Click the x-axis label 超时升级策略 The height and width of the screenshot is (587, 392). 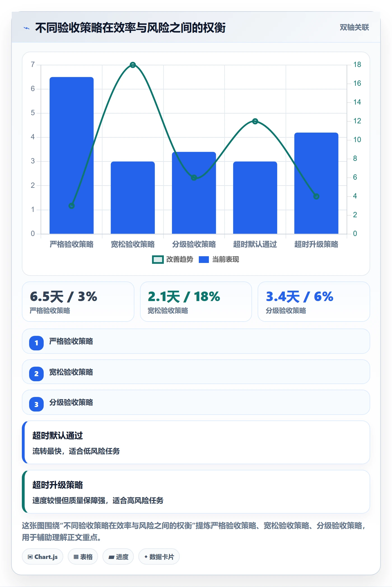316,244
